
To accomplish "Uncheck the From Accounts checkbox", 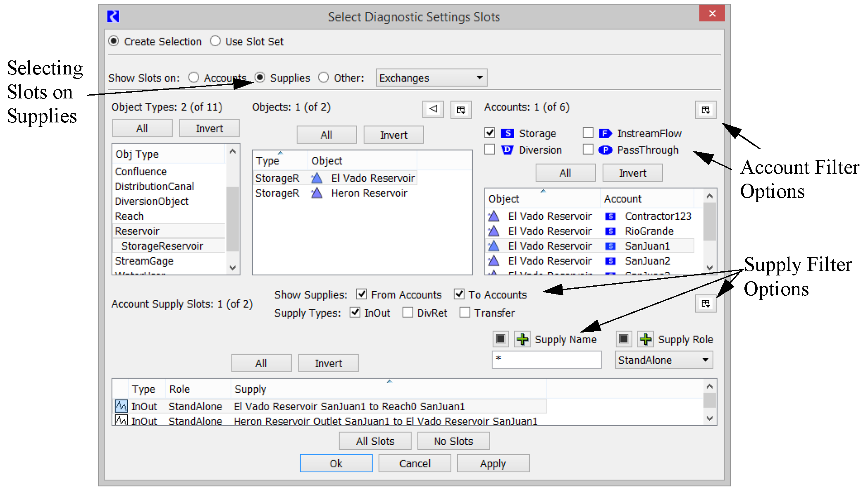I will pos(362,294).
